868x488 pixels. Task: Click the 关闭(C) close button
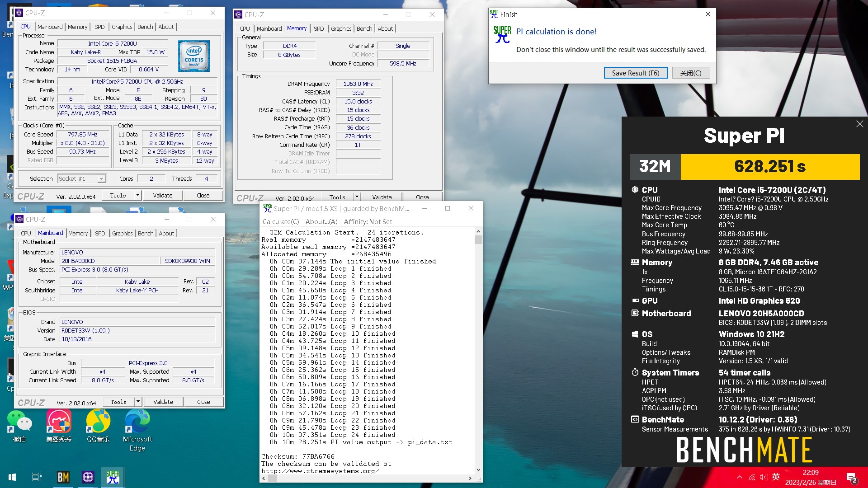tap(691, 73)
